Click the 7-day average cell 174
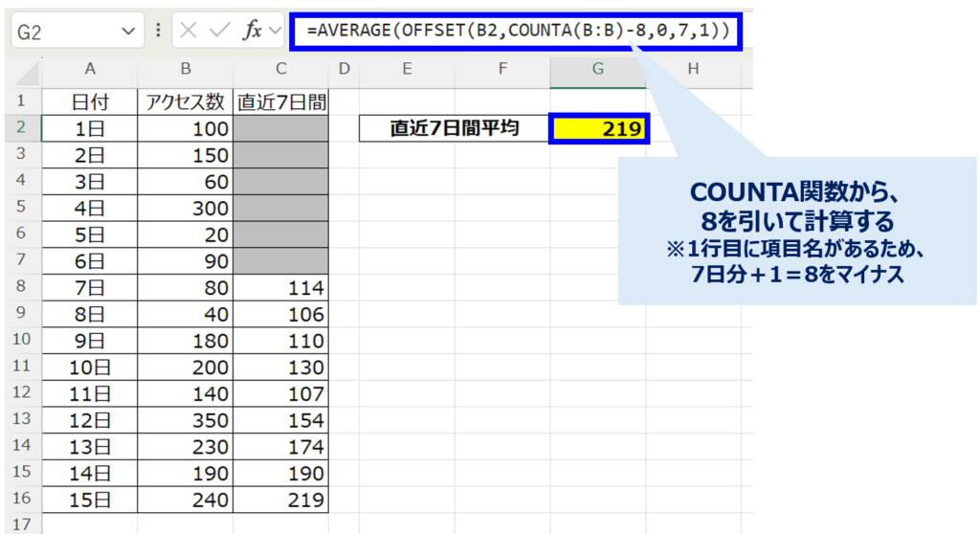Screen dimensions: 980x534 click(x=281, y=447)
